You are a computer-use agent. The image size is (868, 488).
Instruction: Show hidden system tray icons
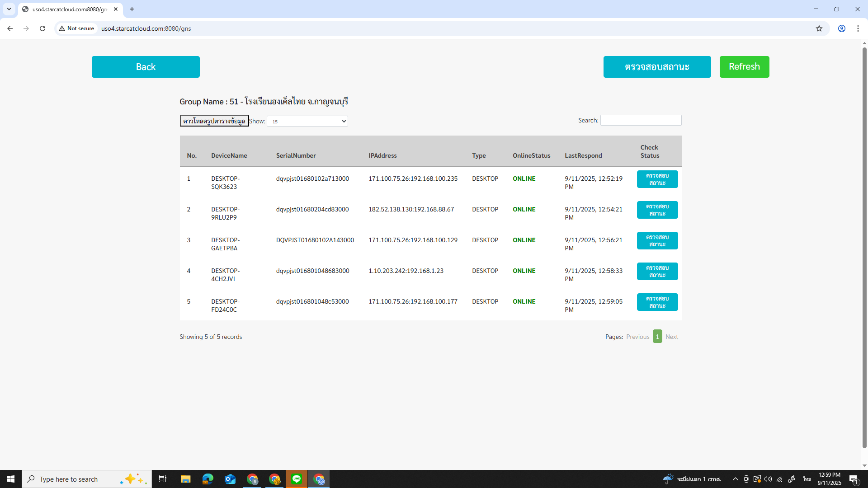click(736, 479)
